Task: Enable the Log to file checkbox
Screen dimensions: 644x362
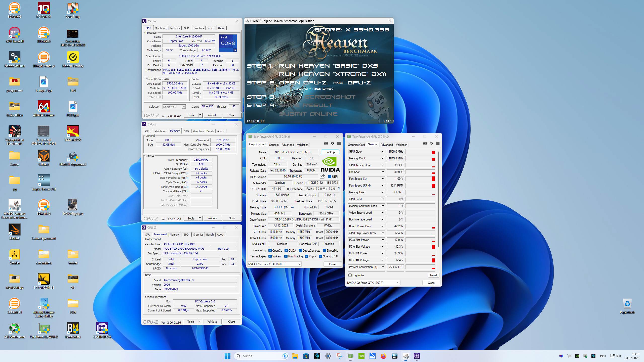Action: click(x=350, y=275)
